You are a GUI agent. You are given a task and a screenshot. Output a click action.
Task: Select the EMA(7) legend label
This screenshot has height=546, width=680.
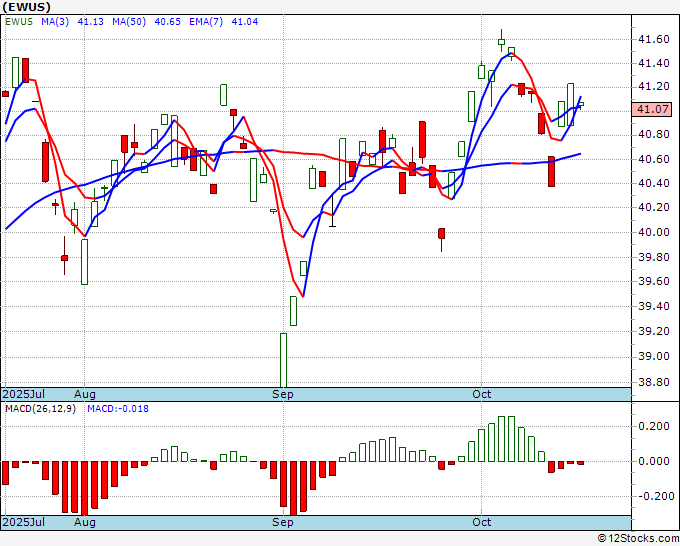(206, 21)
